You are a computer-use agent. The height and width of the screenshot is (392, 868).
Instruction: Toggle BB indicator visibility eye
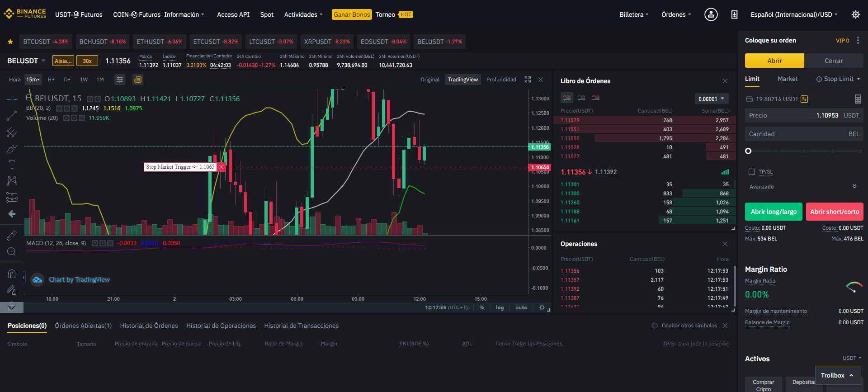tap(59, 109)
